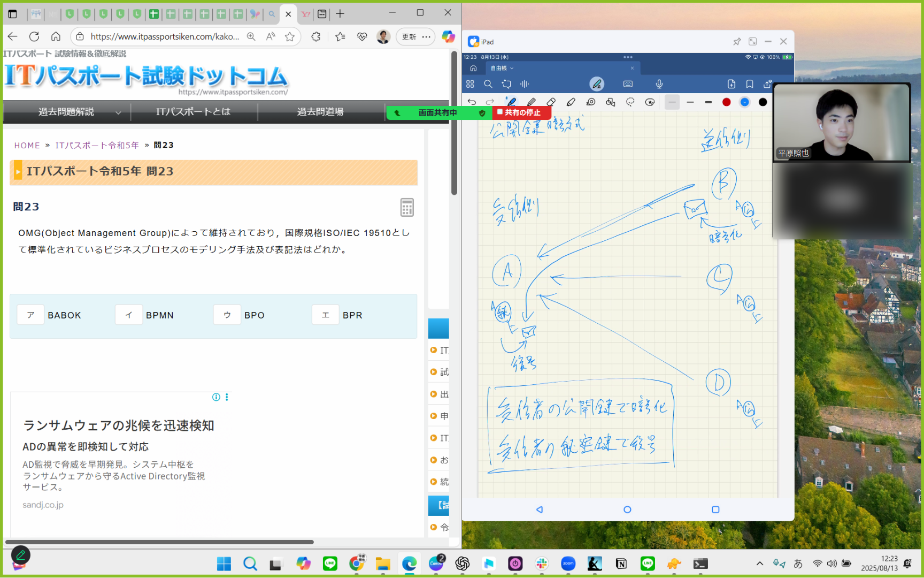The width and height of the screenshot is (924, 578).
Task: Open the ITパスポートとは menu item
Action: coord(193,112)
